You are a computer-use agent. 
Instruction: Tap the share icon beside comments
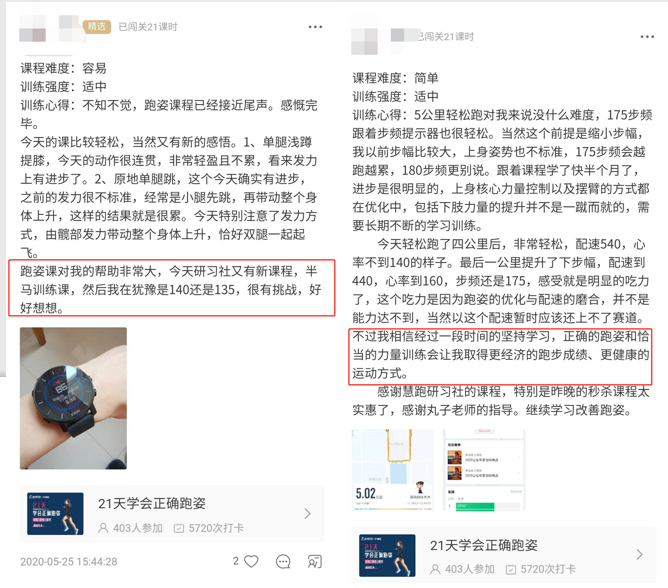pos(315,562)
